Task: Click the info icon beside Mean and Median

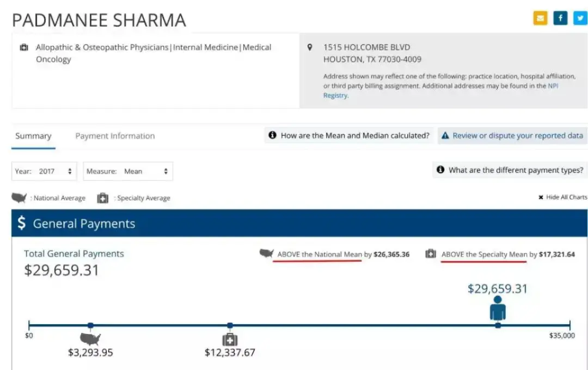Action: tap(273, 135)
